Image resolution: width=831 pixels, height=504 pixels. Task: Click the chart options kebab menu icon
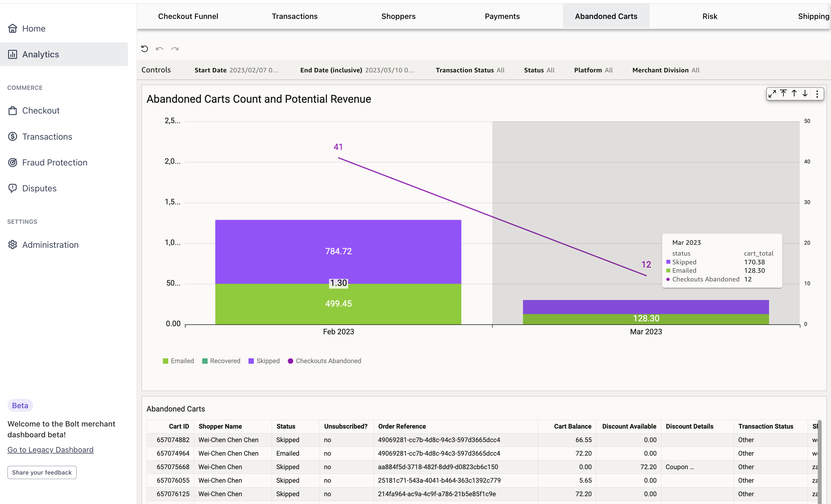(x=817, y=94)
